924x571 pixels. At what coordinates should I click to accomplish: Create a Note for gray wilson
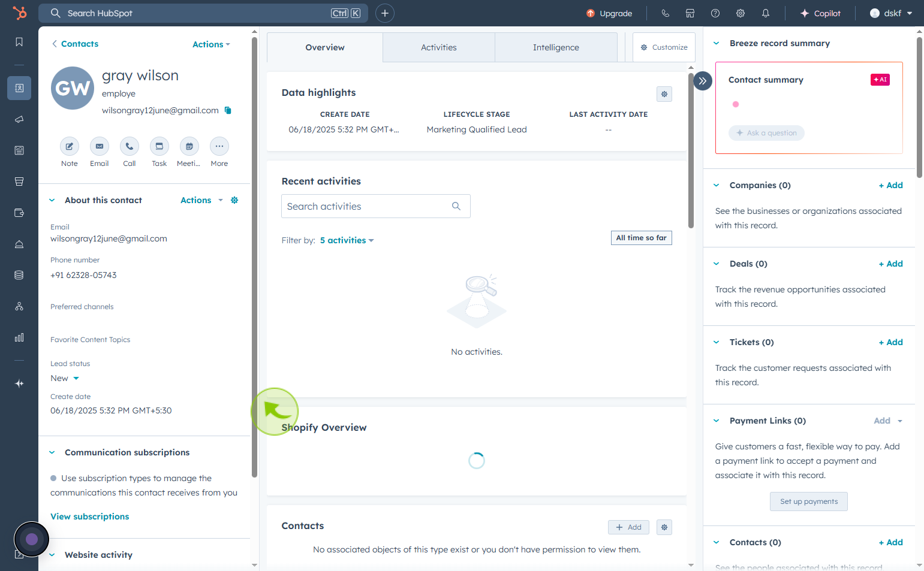(x=70, y=146)
